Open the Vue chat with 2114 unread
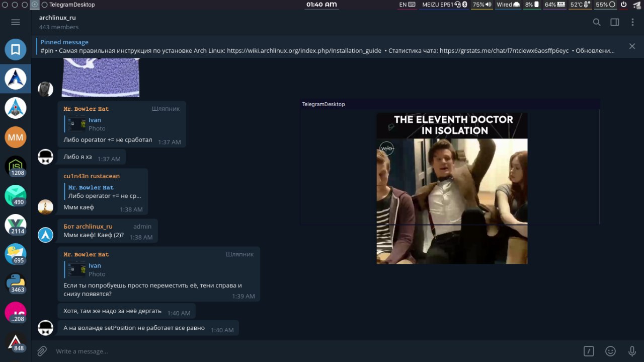The height and width of the screenshot is (362, 644). [16, 225]
